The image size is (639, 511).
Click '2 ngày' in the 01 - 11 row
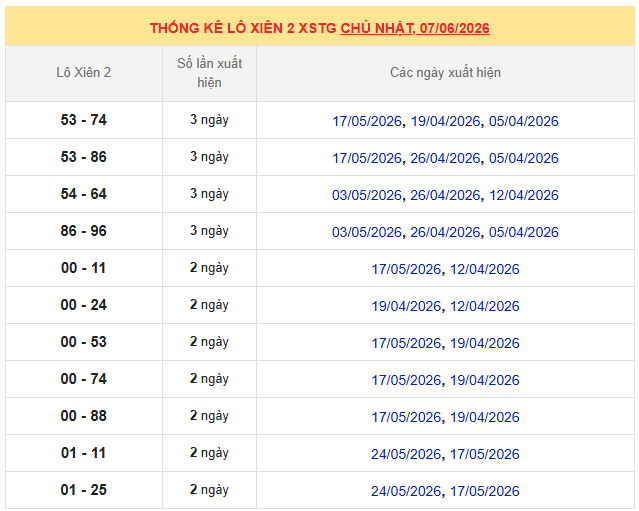[209, 453]
